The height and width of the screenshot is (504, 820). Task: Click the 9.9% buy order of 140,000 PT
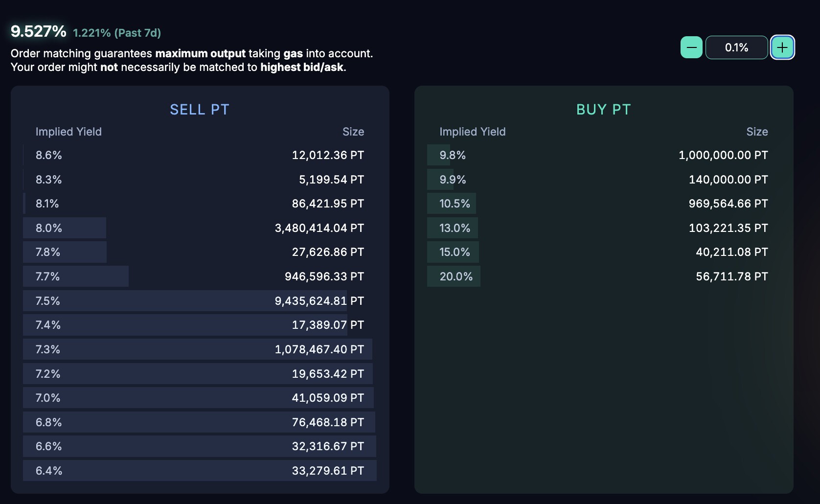[x=603, y=180]
